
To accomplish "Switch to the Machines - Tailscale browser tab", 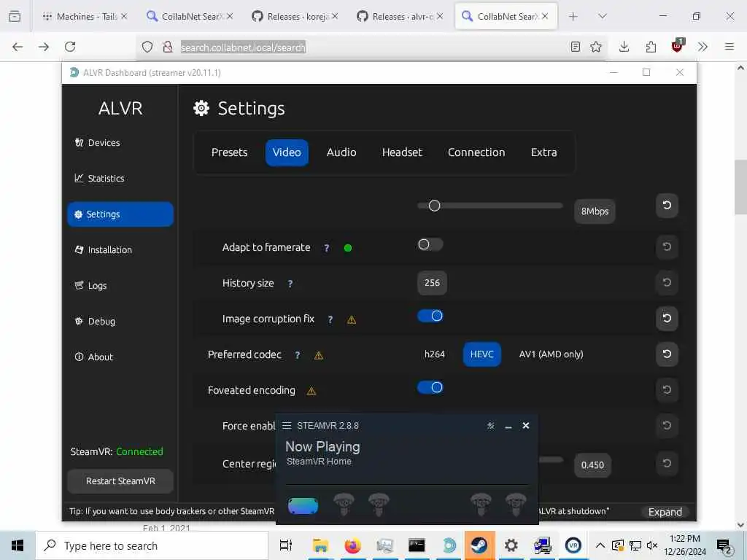I will click(x=85, y=16).
